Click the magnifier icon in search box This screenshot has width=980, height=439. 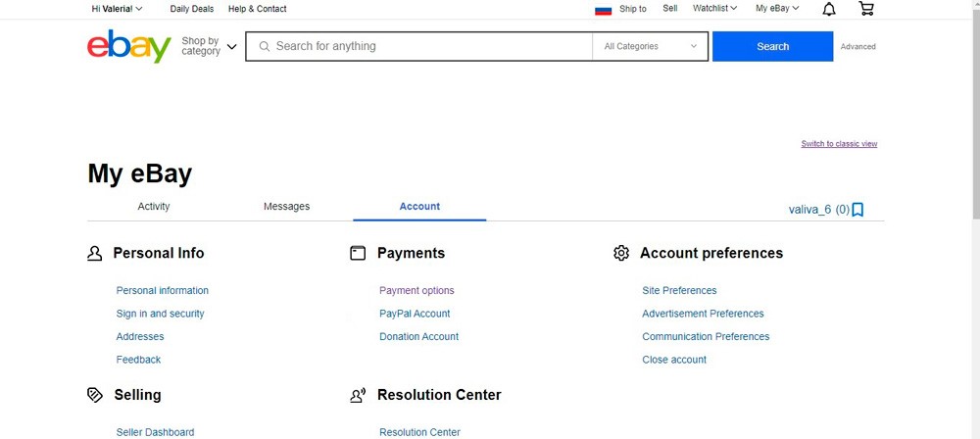click(265, 46)
